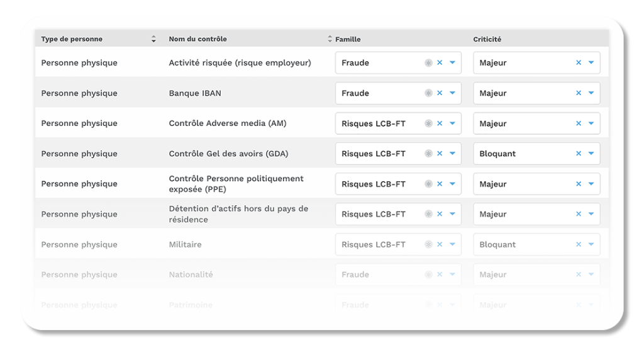Remove Bloquant criticité from Gel des avoirs
Screen dimensions: 644x347
point(579,154)
